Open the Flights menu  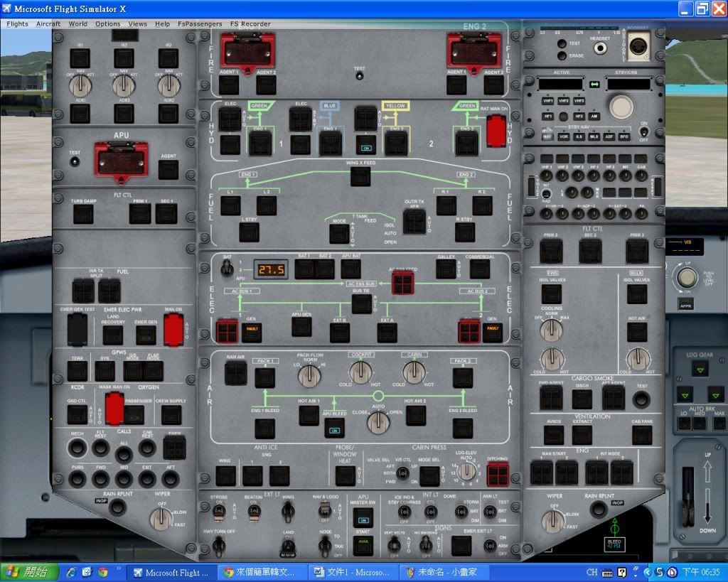[17, 23]
